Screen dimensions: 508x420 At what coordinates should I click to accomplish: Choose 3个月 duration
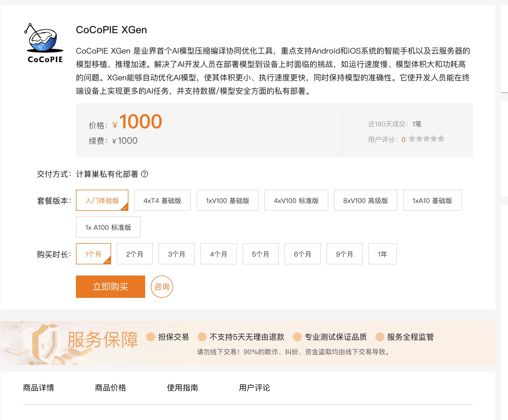pos(177,254)
